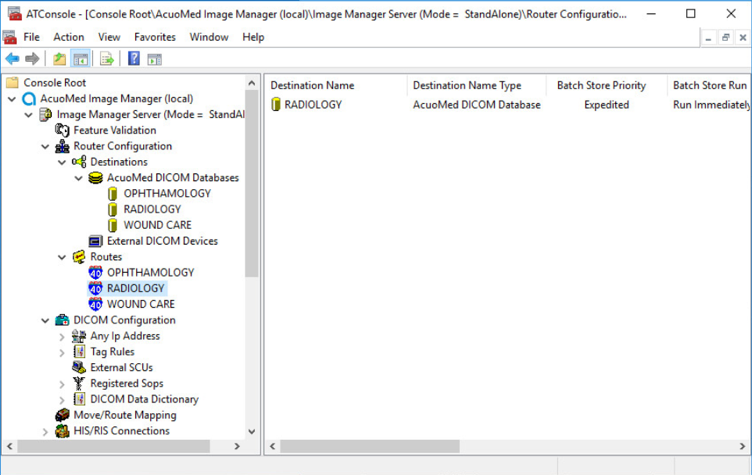Click the Back arrow toolbar icon
The image size is (752, 475).
tap(12, 59)
